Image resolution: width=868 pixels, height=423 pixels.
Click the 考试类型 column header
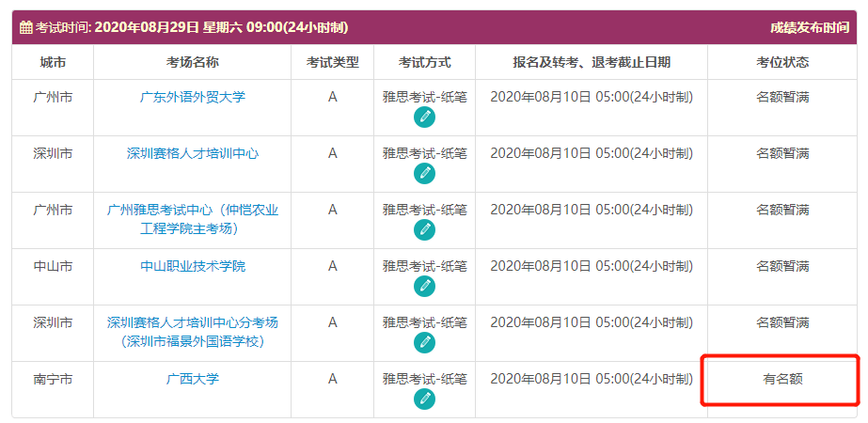point(333,63)
